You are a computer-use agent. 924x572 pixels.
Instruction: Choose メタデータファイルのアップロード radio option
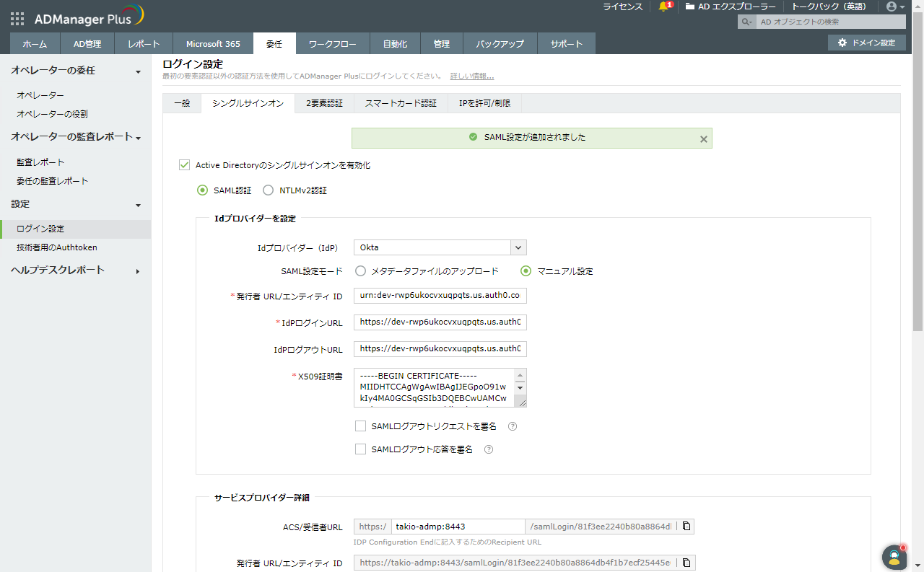pyautogui.click(x=361, y=271)
